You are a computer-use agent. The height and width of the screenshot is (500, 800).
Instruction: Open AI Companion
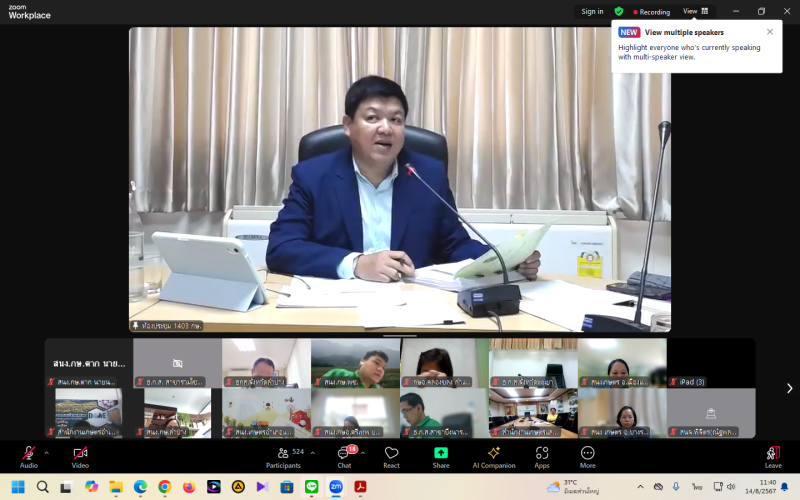(494, 455)
